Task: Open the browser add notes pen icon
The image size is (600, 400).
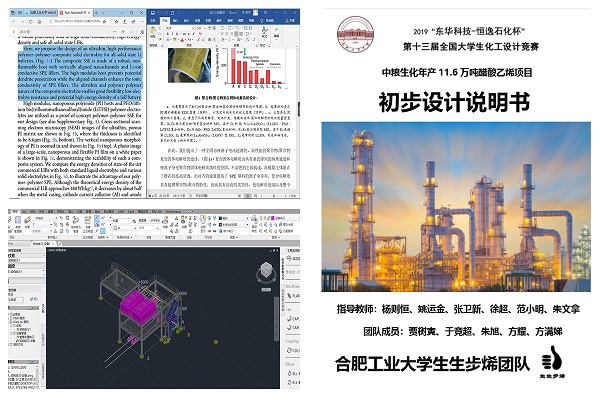Action: [x=125, y=22]
